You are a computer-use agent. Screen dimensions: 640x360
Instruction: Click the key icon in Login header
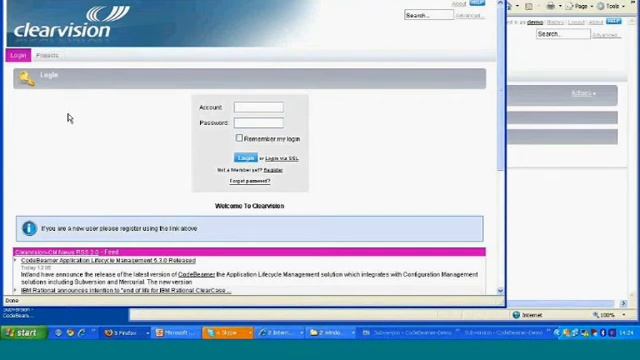tap(27, 78)
